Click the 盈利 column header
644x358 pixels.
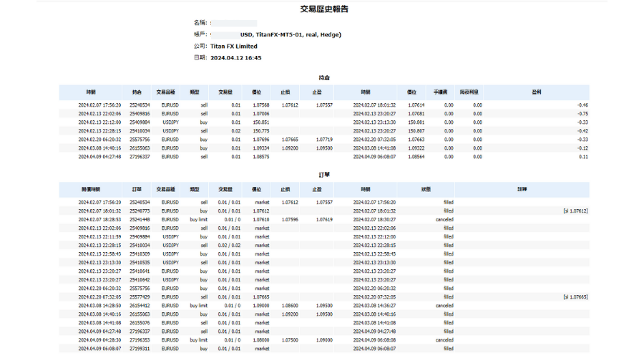pyautogui.click(x=537, y=92)
